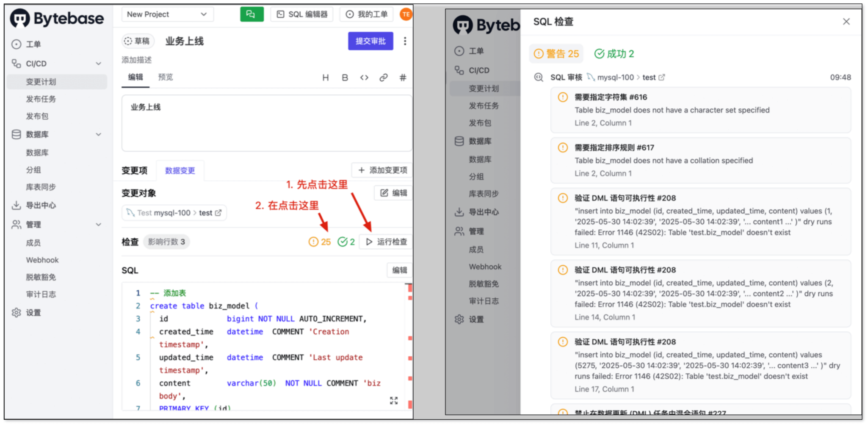This screenshot has width=868, height=424.
Task: Insert code block with the <> icon
Action: tap(364, 77)
